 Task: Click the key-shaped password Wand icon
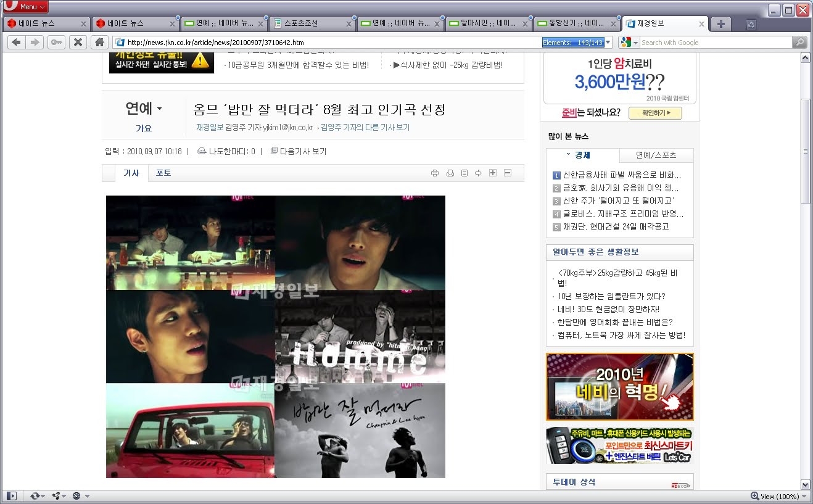[56, 43]
